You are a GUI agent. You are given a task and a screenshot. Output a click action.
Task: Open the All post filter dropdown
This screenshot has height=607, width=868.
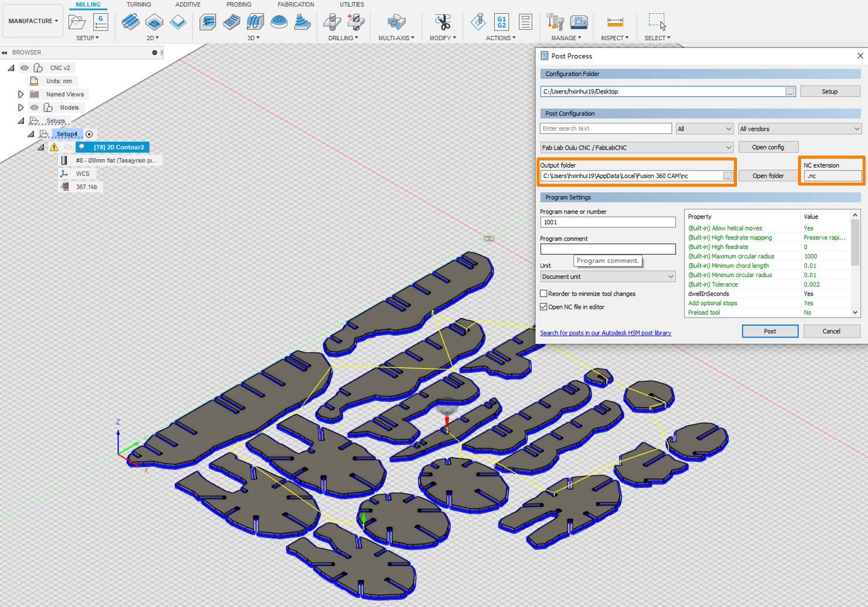tap(704, 129)
